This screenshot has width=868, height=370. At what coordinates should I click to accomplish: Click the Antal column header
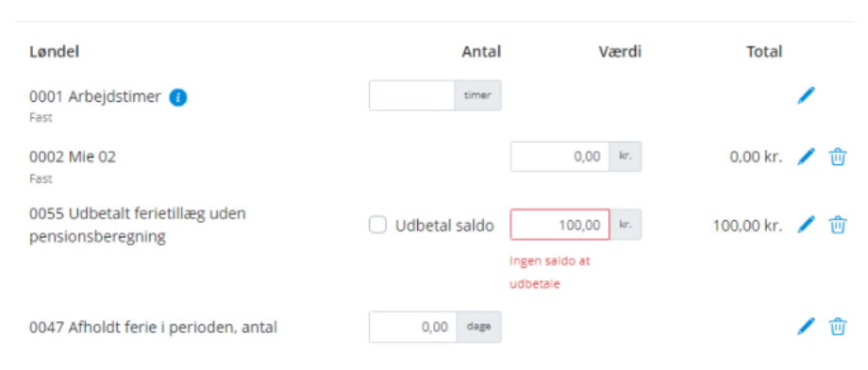tap(481, 52)
